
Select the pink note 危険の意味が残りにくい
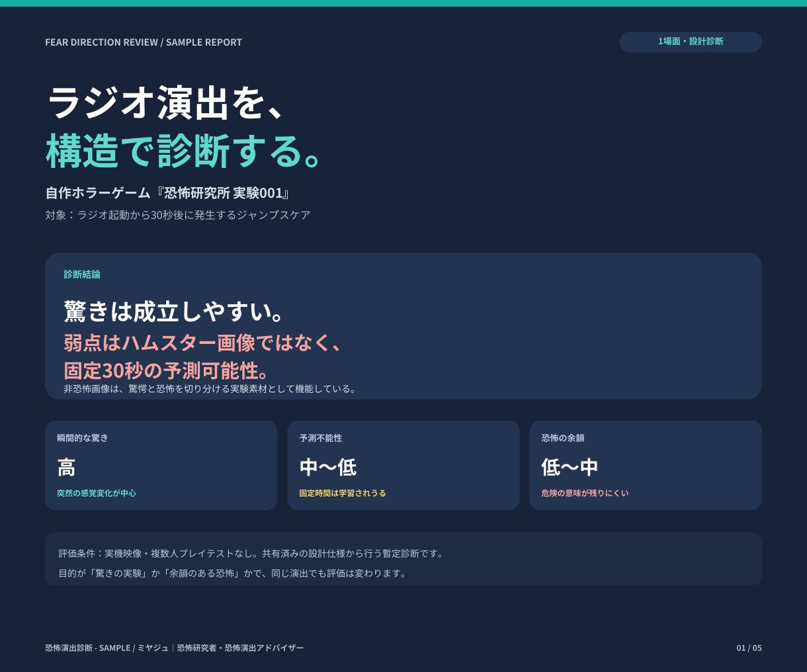click(585, 493)
